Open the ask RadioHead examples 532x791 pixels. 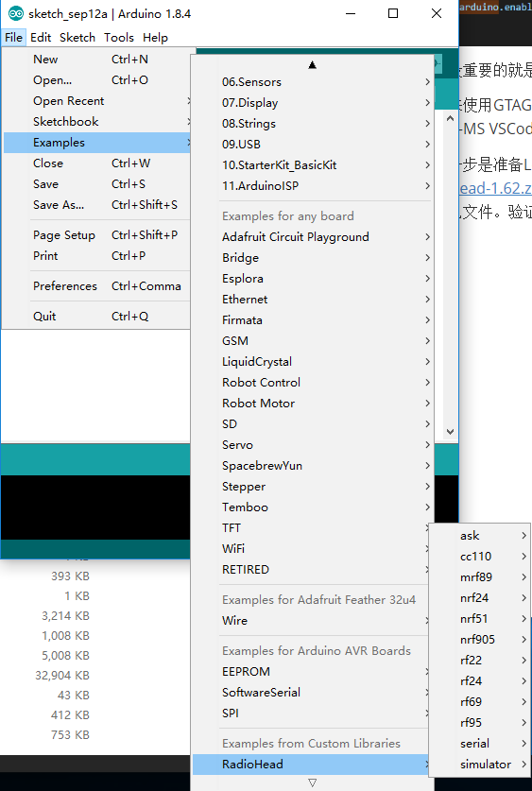point(480,535)
